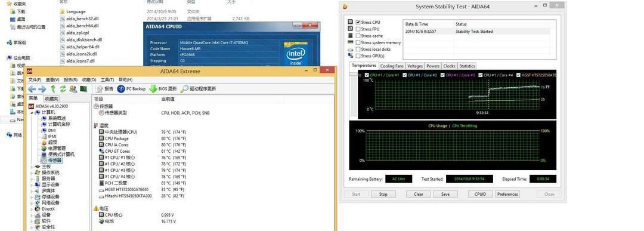Click the green monitor icon in AIDA64 toolbar
Viewport: 644px width, 231px height.
83,89
